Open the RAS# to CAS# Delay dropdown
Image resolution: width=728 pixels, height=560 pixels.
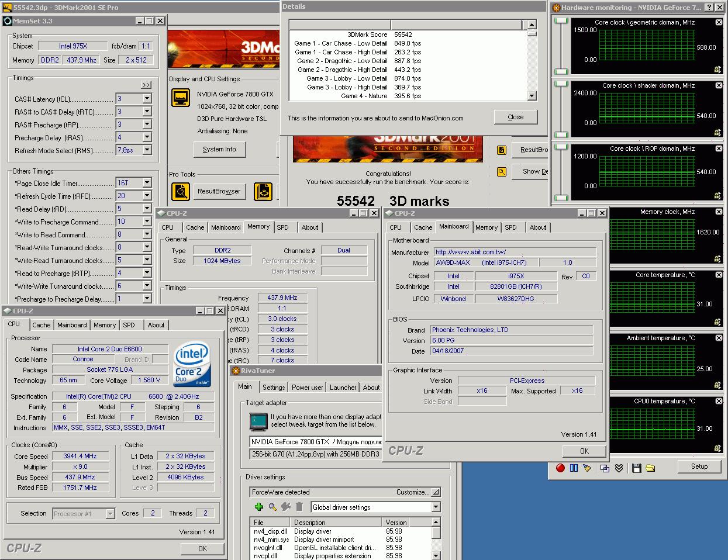click(147, 112)
